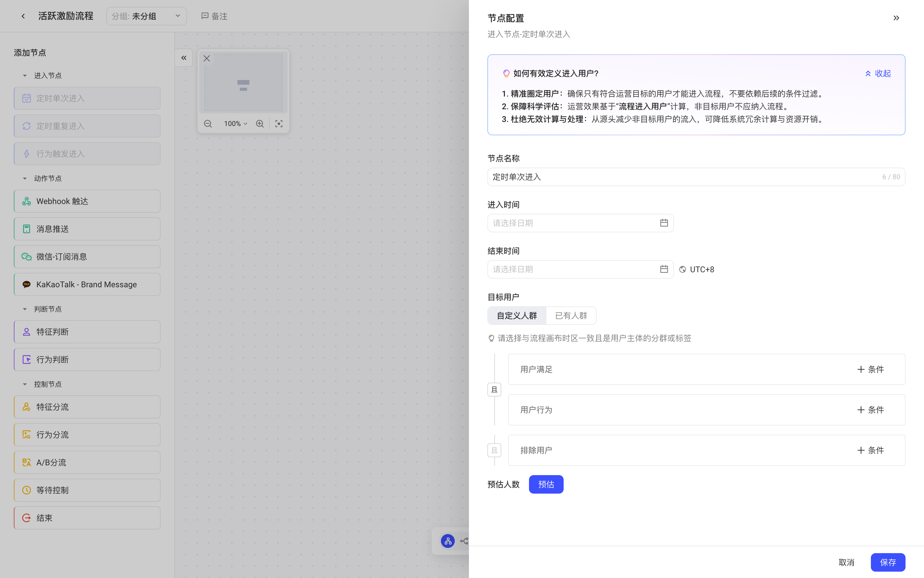Open the 进入时间 date picker calendar icon
This screenshot has width=924, height=578.
(x=664, y=223)
